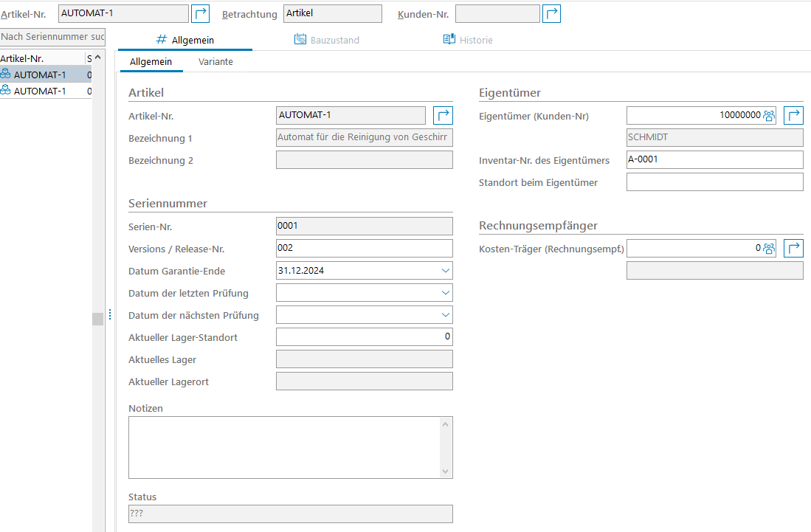Click jump arrow beside Kosten-Träger field
This screenshot has height=532, width=811.
click(x=793, y=249)
